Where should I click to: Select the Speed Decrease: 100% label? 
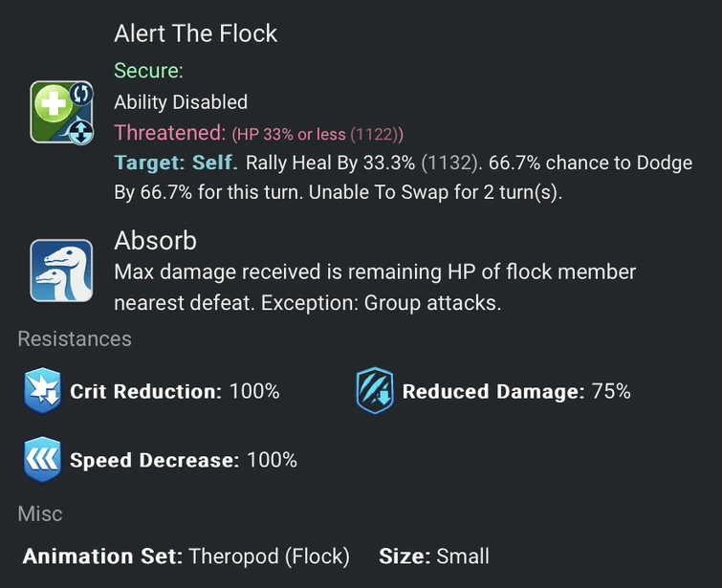183,460
